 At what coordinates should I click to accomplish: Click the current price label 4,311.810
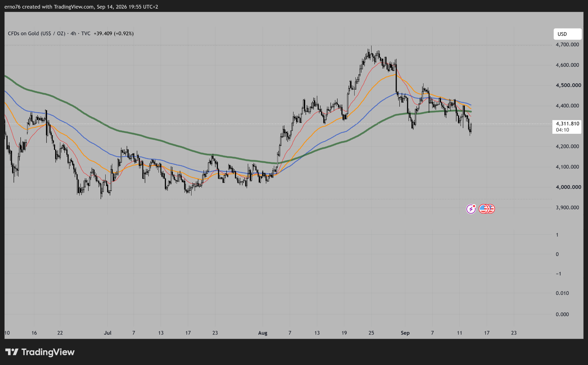(x=567, y=124)
